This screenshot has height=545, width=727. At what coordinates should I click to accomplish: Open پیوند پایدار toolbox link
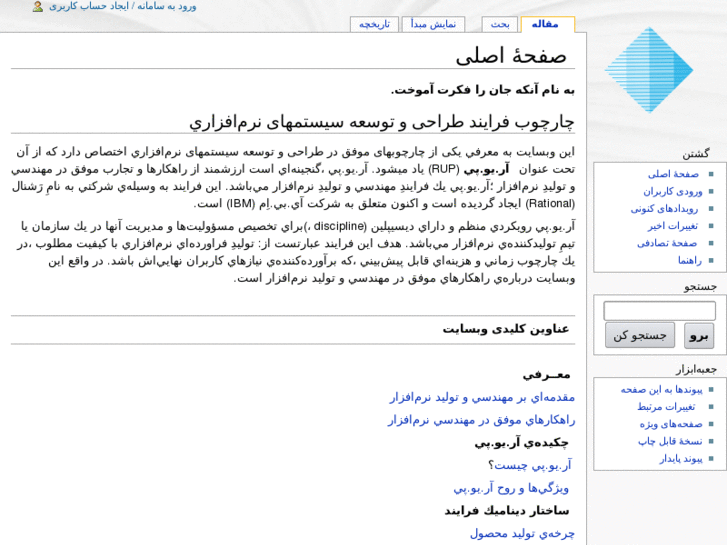(681, 459)
